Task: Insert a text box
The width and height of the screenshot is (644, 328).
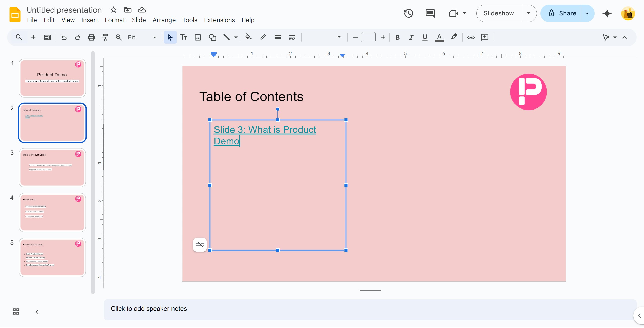Action: pyautogui.click(x=184, y=37)
